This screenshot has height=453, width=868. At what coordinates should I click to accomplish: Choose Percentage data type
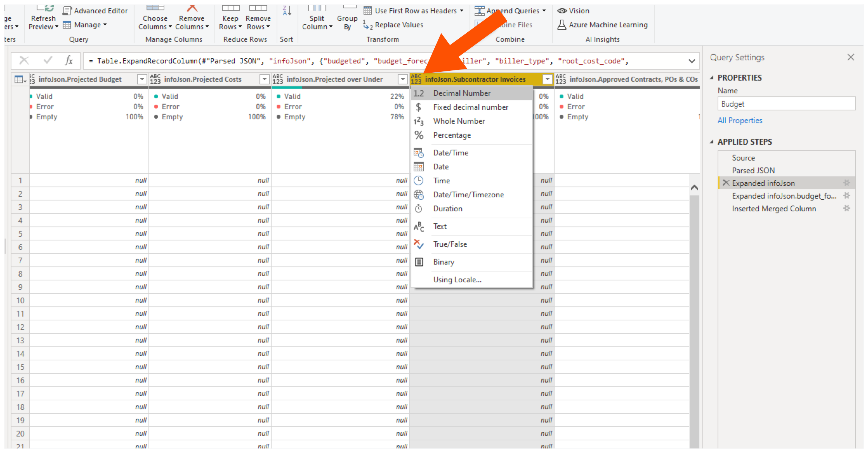tap(472, 135)
